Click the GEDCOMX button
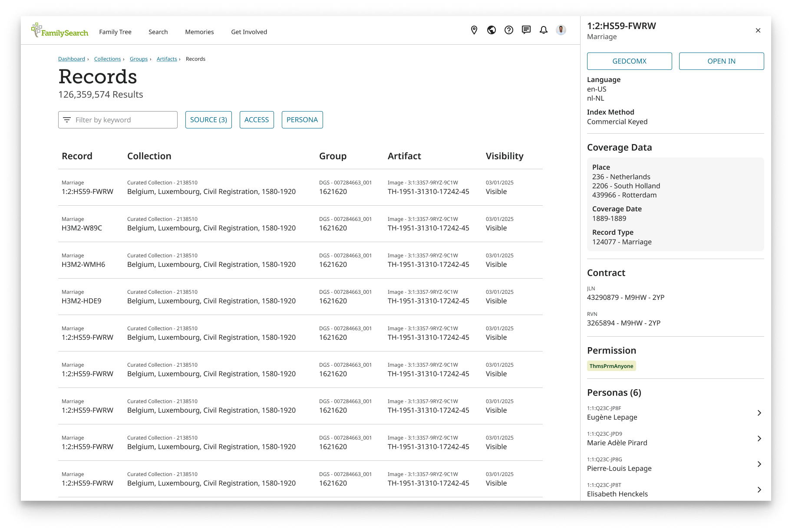This screenshot has width=792, height=532. [629, 61]
